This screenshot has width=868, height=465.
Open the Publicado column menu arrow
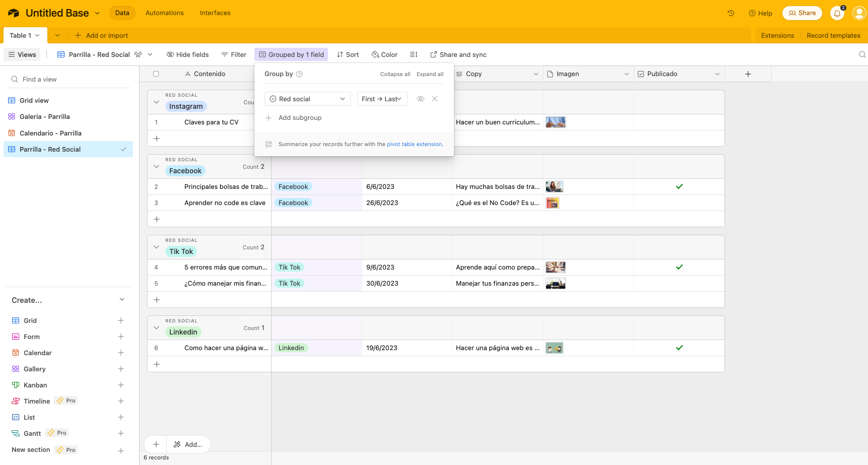coord(717,74)
